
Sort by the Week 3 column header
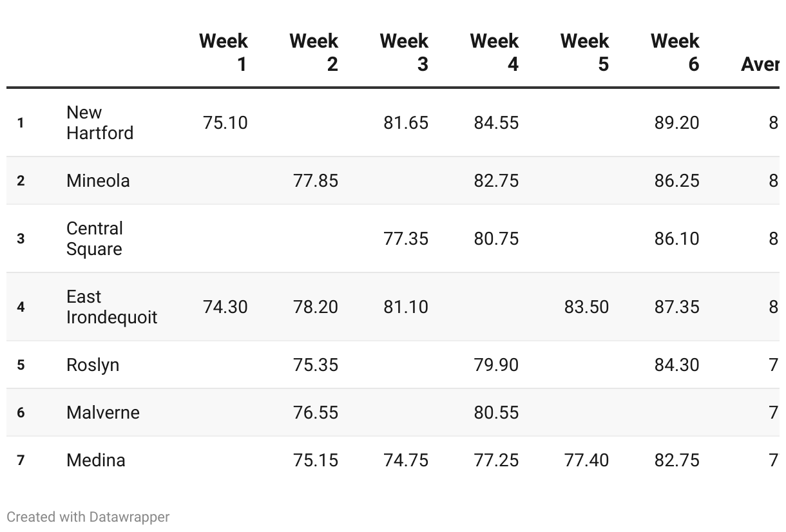(404, 52)
